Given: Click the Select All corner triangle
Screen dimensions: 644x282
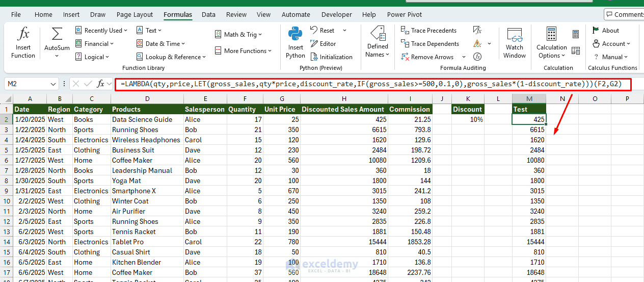Looking at the screenshot, I should click(7, 99).
